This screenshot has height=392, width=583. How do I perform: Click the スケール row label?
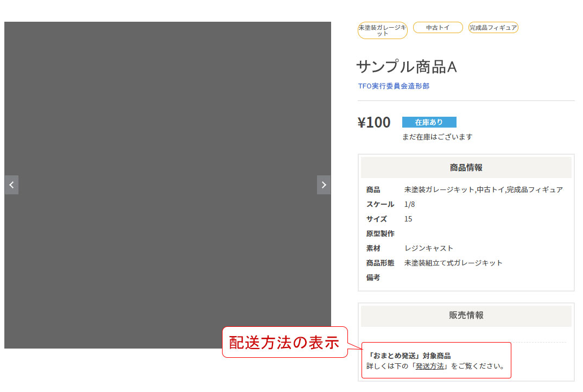click(x=380, y=205)
